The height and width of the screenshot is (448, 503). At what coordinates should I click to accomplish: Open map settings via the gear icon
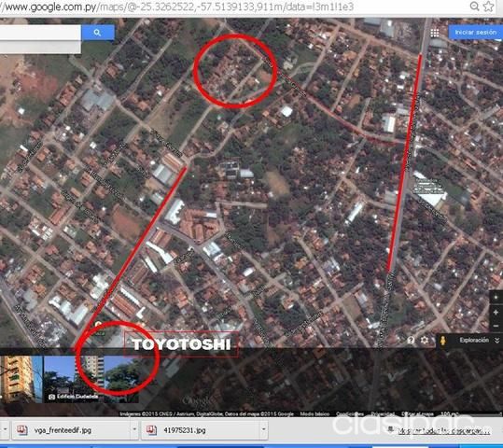pyautogui.click(x=424, y=340)
